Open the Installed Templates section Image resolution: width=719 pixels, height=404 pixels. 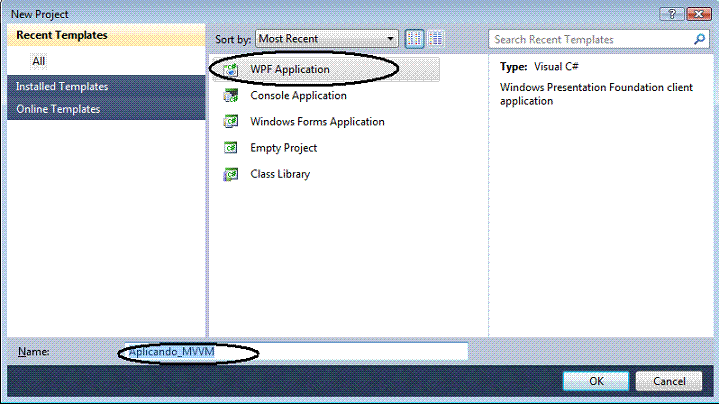[x=106, y=86]
